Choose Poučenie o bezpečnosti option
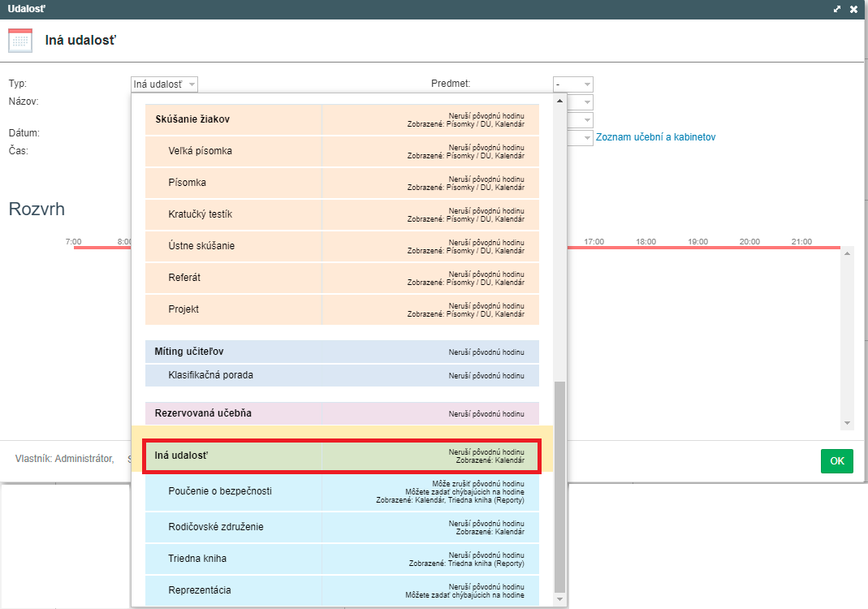This screenshot has width=868, height=609. (342, 491)
